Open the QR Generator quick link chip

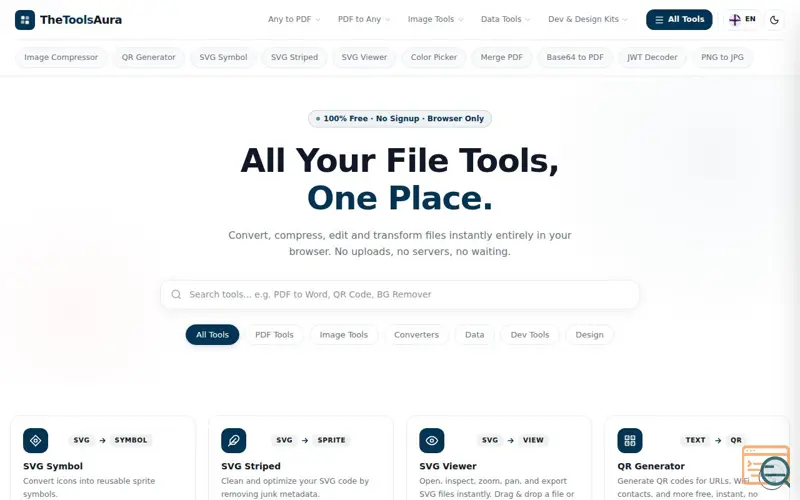click(x=148, y=57)
